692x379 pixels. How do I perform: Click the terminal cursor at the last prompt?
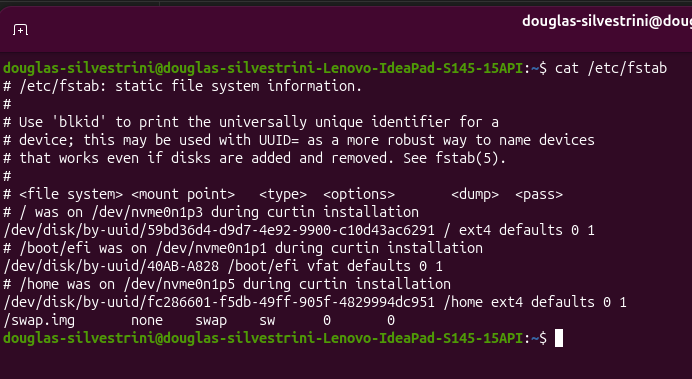559,338
